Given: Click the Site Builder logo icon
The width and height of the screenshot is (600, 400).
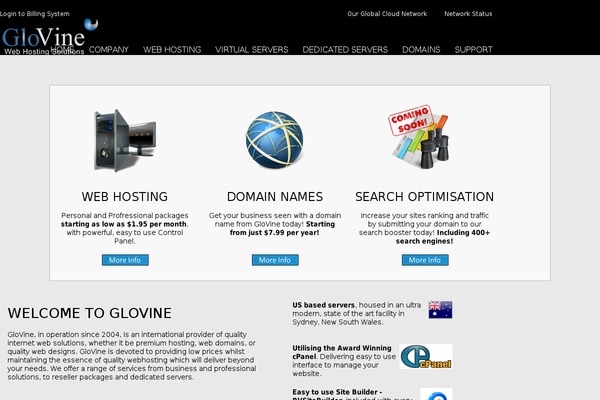Looking at the screenshot, I should (437, 394).
